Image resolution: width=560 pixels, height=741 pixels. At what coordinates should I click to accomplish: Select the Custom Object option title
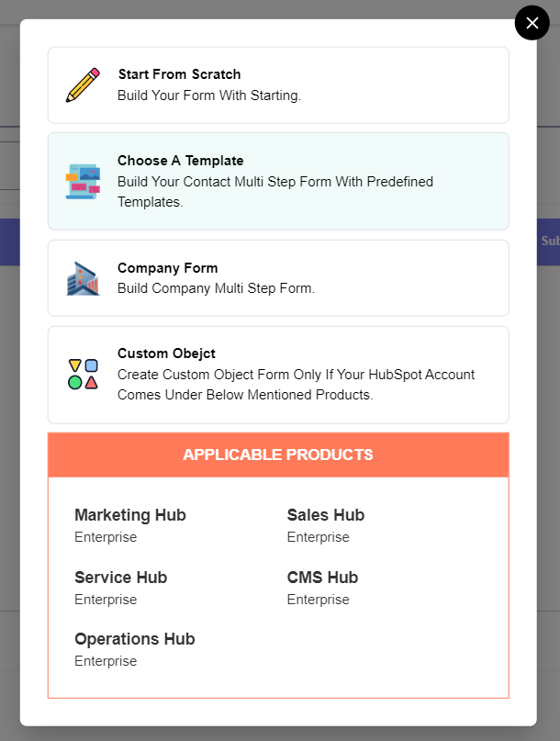point(166,354)
